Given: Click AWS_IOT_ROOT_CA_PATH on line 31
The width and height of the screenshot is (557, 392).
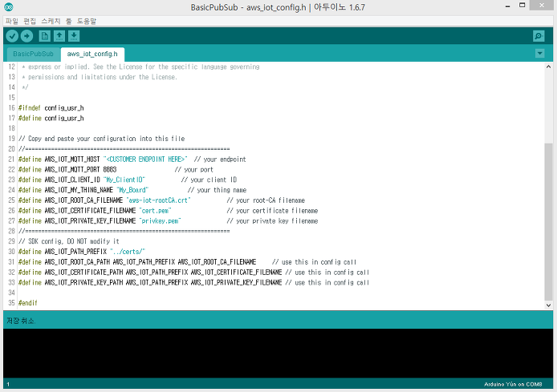Looking at the screenshot, I should pyautogui.click(x=77, y=262).
